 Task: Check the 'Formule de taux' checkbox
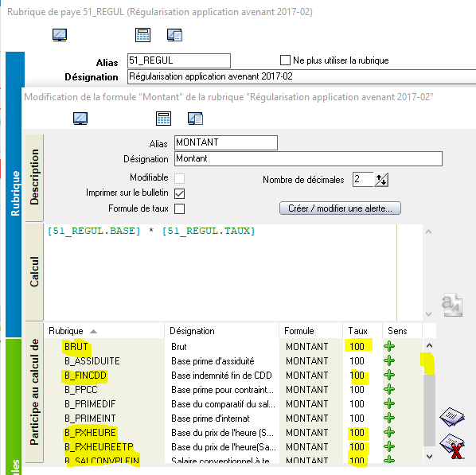point(179,208)
